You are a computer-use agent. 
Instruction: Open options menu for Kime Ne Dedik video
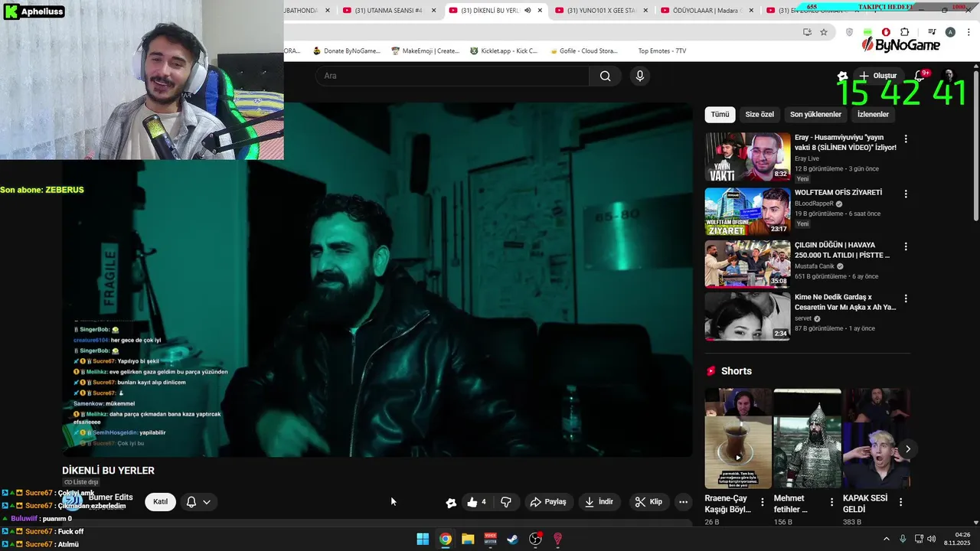(x=906, y=298)
